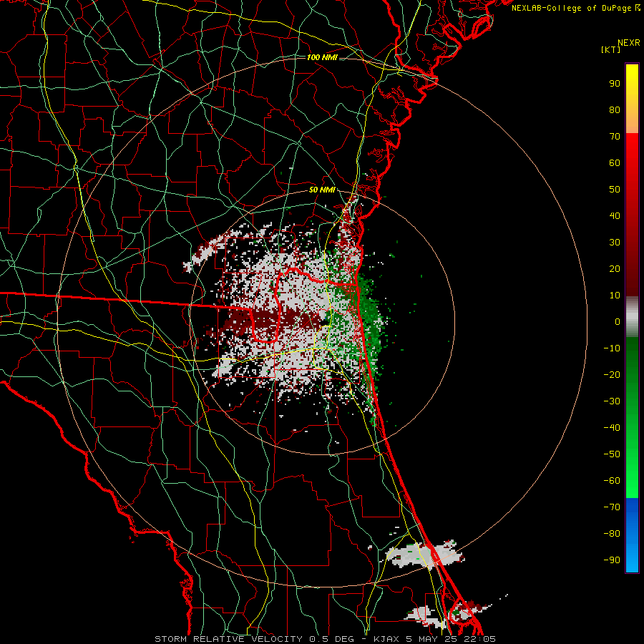Click the -30 value on the velocity scale
The height and width of the screenshot is (644, 644).
[612, 401]
